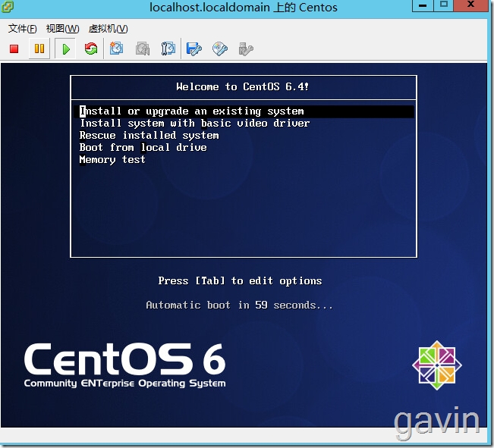Open the 视图(W) menu
The width and height of the screenshot is (494, 448).
pyautogui.click(x=62, y=29)
